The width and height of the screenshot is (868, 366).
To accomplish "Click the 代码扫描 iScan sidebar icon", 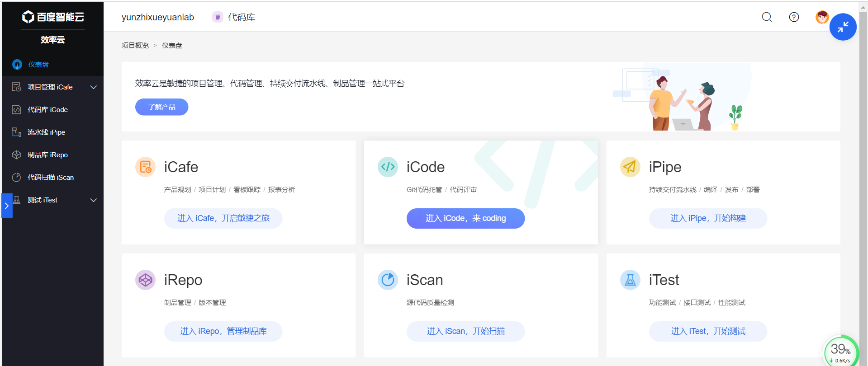I will (x=17, y=178).
